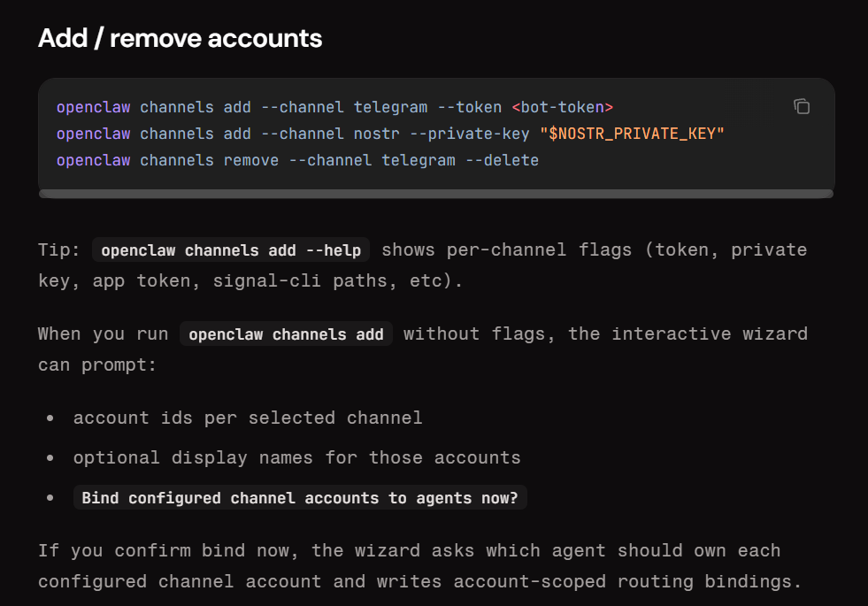Click the 'channels remove' command line

(297, 160)
